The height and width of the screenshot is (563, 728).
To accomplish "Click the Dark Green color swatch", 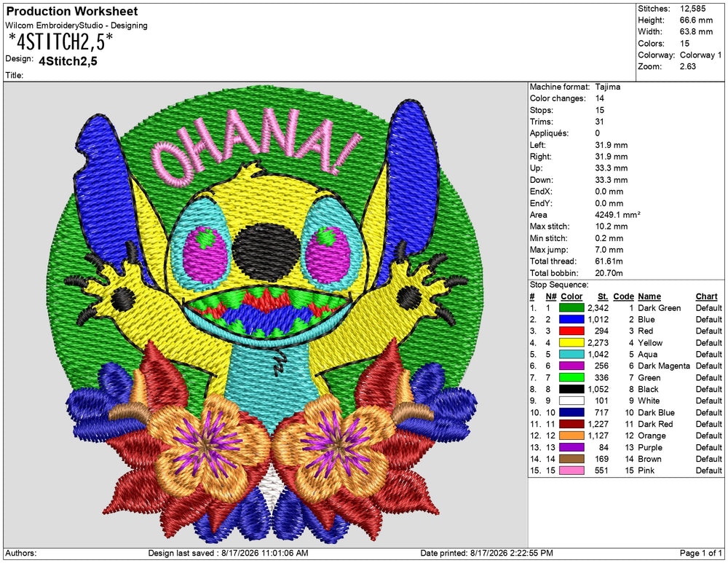I will click(571, 308).
